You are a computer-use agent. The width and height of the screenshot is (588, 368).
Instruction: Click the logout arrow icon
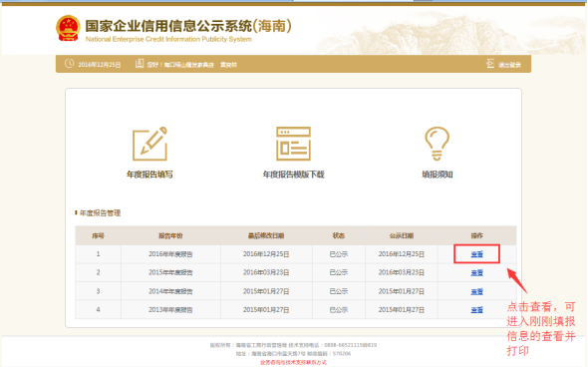click(490, 64)
